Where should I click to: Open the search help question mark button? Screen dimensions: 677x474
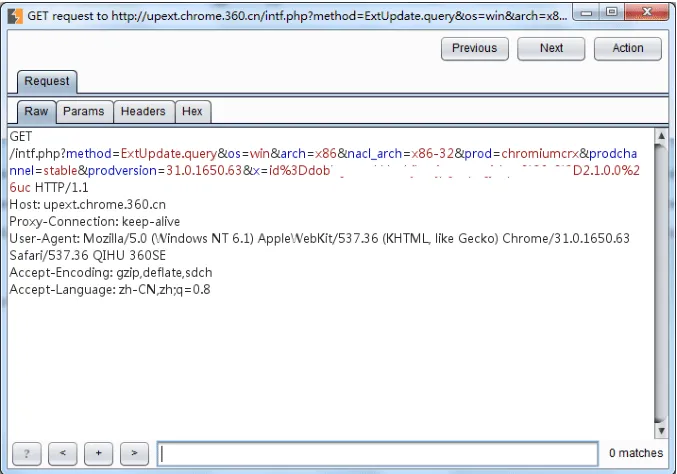click(27, 454)
